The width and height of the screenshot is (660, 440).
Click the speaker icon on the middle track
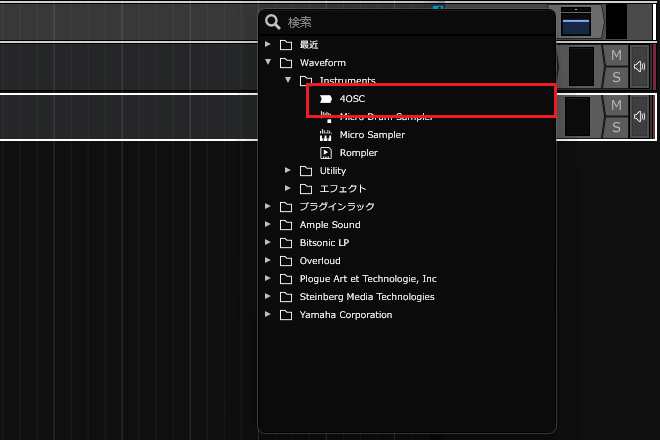(639, 66)
